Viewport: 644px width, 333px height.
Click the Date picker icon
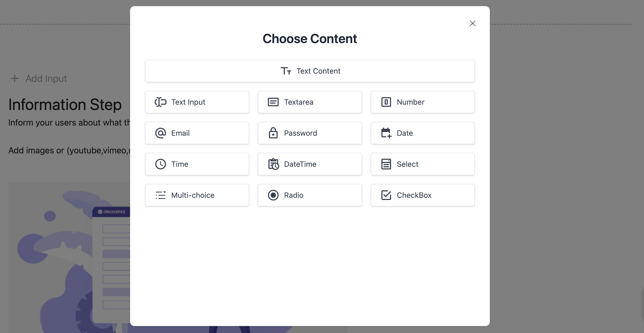pos(386,133)
